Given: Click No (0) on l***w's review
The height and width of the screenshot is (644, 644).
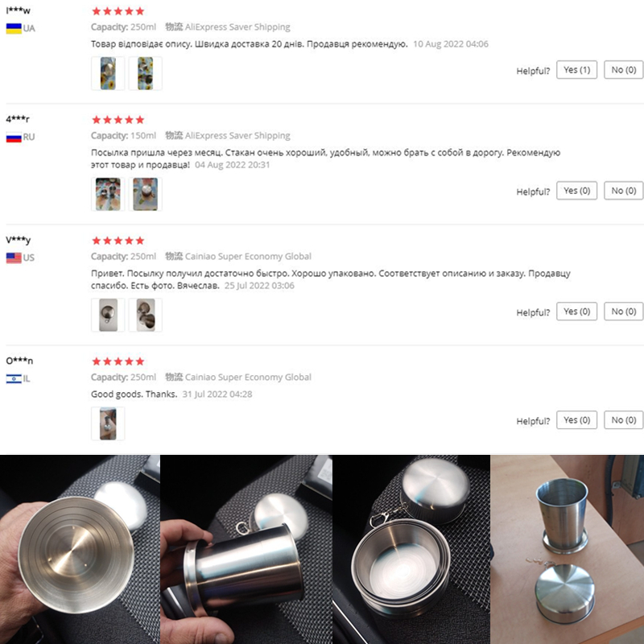Looking at the screenshot, I should [x=623, y=70].
